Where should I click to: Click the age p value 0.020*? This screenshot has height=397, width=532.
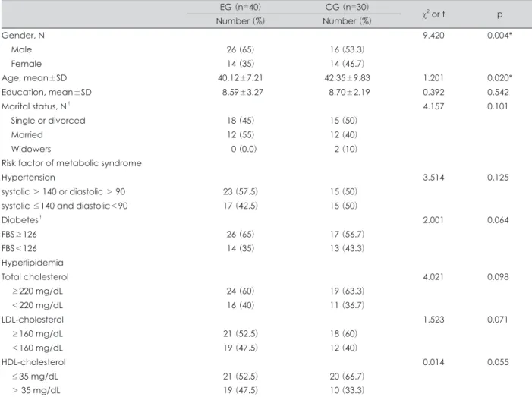(x=499, y=78)
